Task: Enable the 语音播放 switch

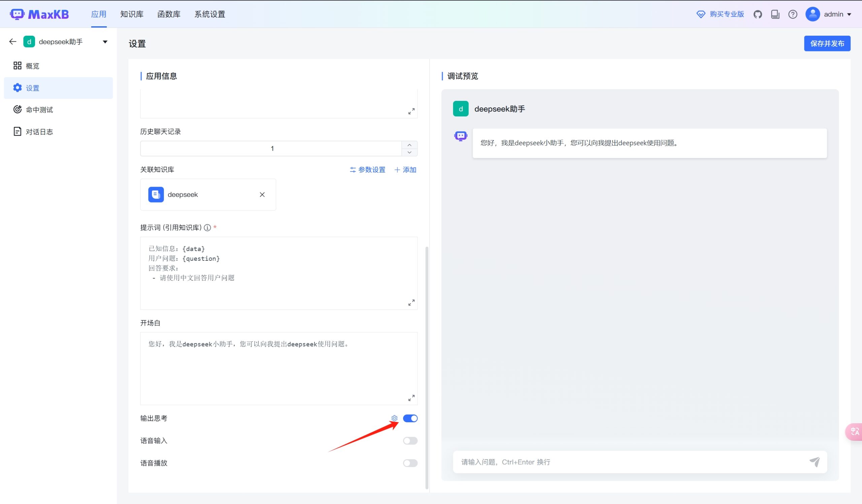Action: (410, 463)
